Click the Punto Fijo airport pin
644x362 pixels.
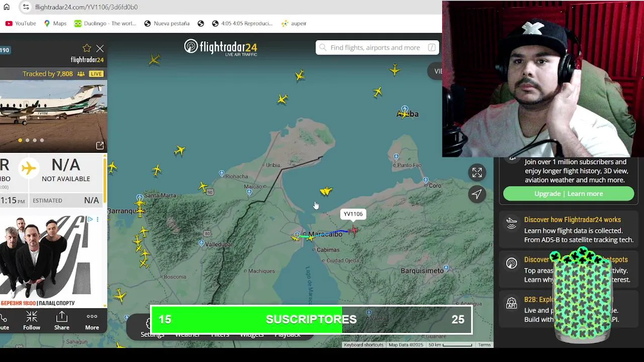click(396, 157)
